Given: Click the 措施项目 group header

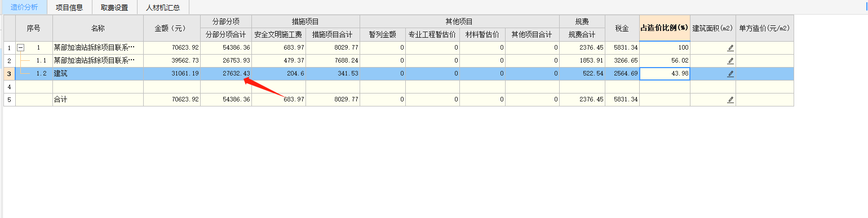Looking at the screenshot, I should tap(305, 22).
